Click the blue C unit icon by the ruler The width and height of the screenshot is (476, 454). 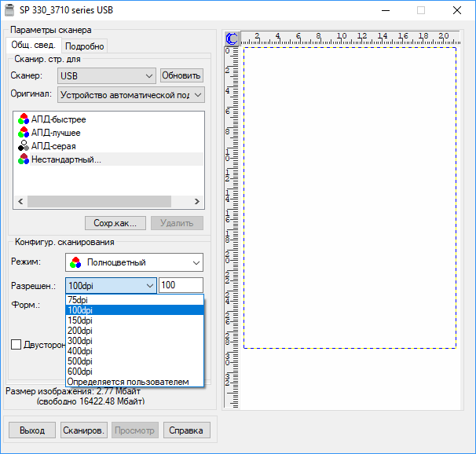(232, 38)
